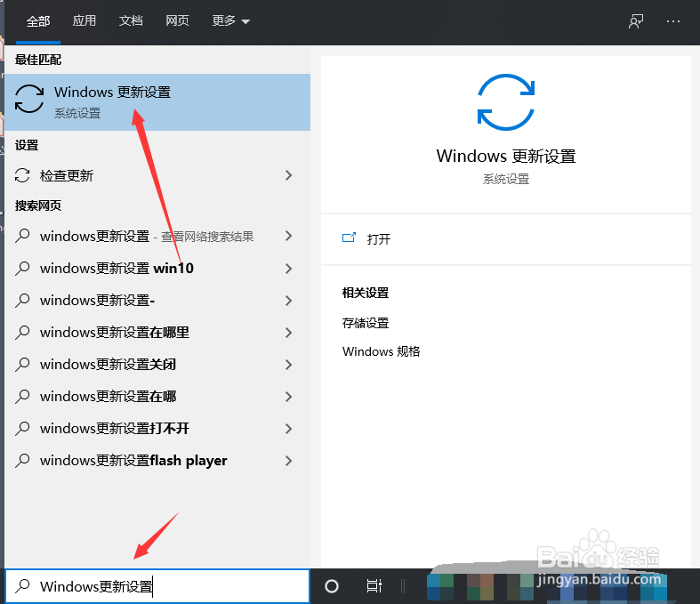Open Task View on taskbar
Screen dimensions: 700x604
[374, 586]
